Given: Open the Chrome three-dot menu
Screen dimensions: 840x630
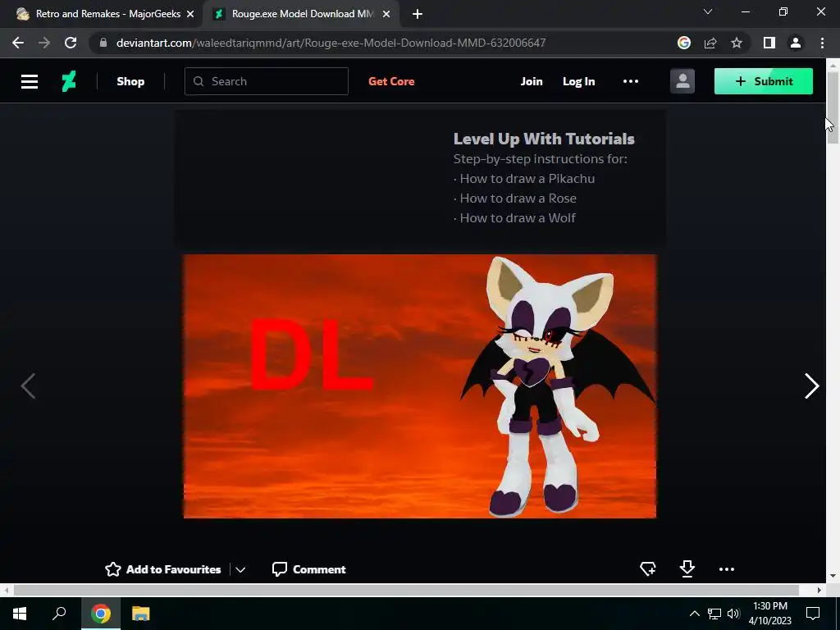Looking at the screenshot, I should tap(822, 43).
